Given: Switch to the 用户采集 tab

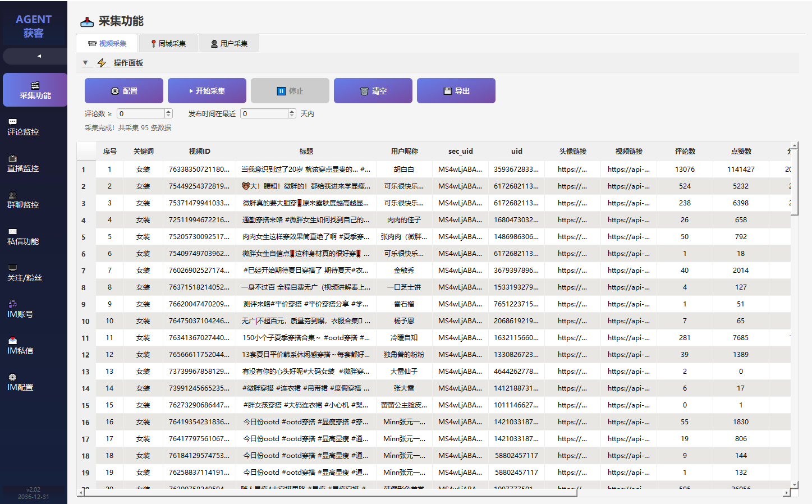Looking at the screenshot, I should click(x=229, y=43).
